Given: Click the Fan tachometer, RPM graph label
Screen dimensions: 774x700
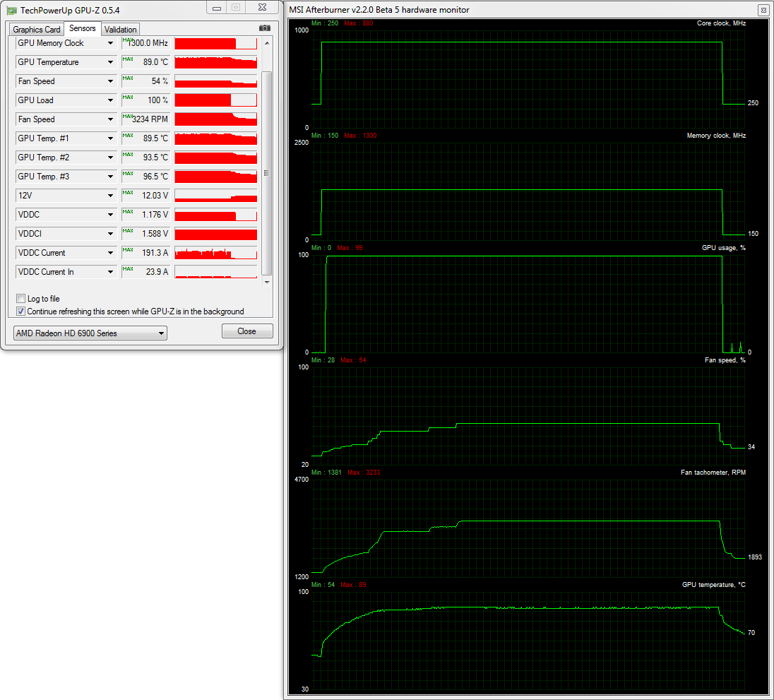Looking at the screenshot, I should [x=713, y=473].
